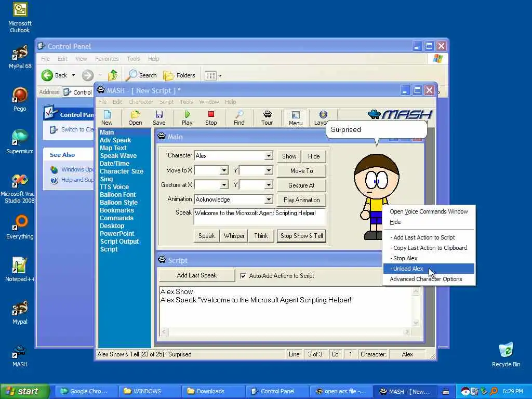Viewport: 532px width, 399px height.
Task: Select the Pego desktop icon
Action: tap(20, 100)
